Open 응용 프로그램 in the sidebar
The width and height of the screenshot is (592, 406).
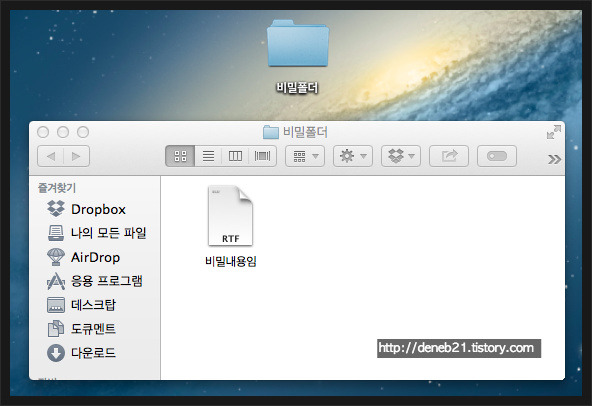tap(95, 281)
